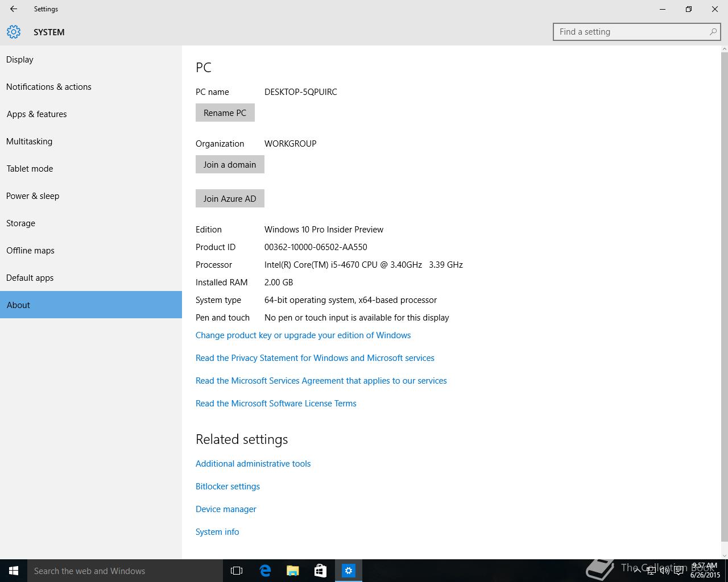The height and width of the screenshot is (582, 728).
Task: Restore down the Settings window
Action: click(689, 9)
